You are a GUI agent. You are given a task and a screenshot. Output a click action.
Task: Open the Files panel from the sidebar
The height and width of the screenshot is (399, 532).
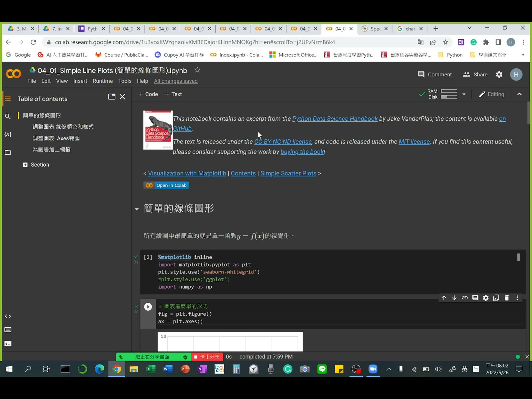[x=8, y=152]
